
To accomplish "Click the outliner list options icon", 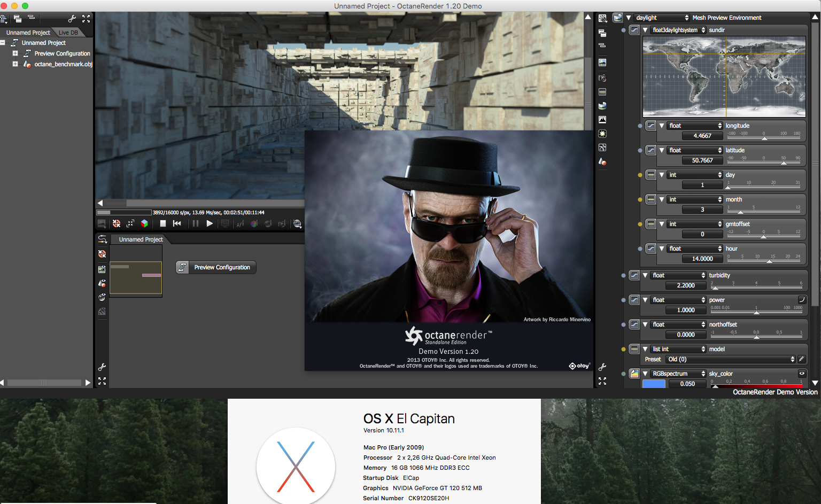I will click(4, 19).
